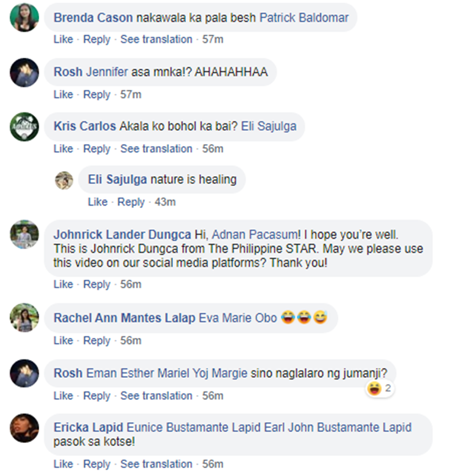Open Eli Sajulga's small reply avatar

[64, 180]
